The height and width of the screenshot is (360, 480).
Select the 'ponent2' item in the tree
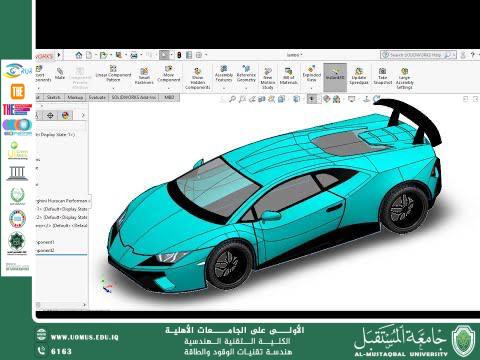pos(45,250)
